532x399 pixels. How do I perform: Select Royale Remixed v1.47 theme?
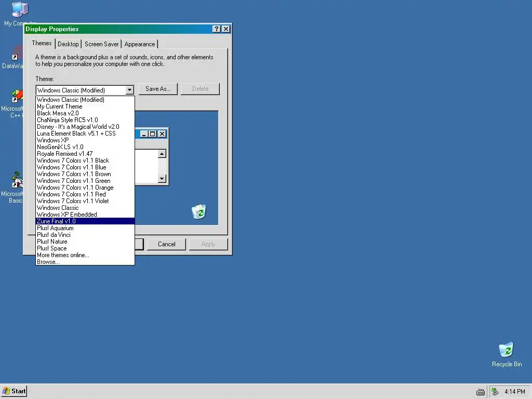pos(85,154)
